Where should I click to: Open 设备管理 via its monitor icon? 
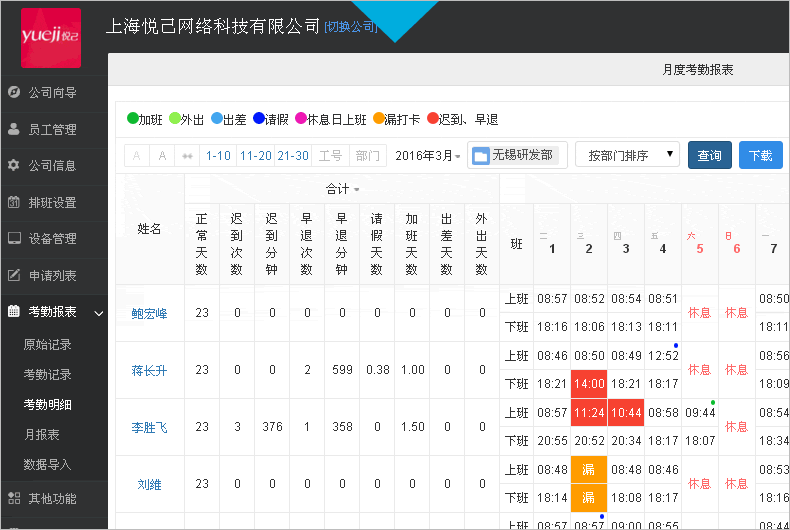coord(14,238)
